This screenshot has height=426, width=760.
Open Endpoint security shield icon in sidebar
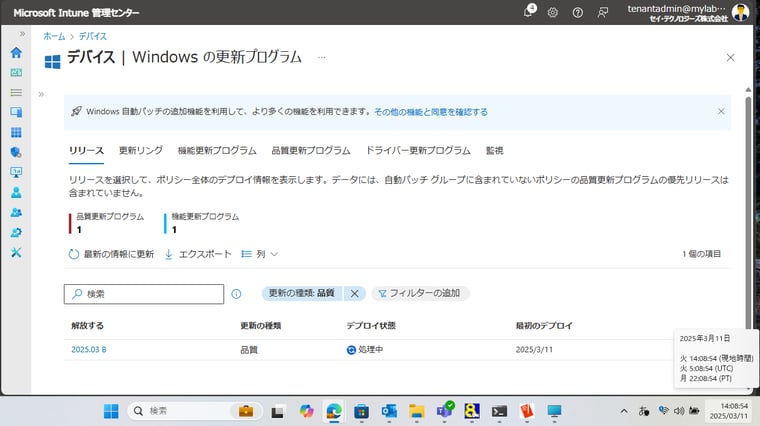coord(16,152)
